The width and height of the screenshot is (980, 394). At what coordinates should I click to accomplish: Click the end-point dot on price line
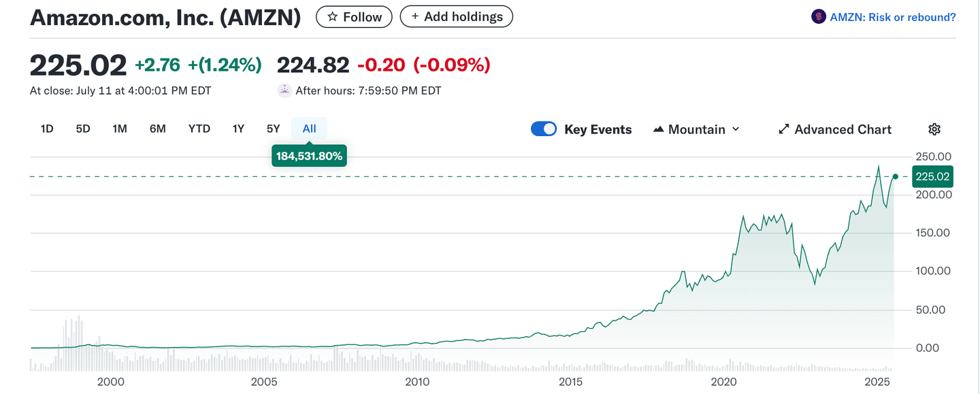[x=896, y=177]
